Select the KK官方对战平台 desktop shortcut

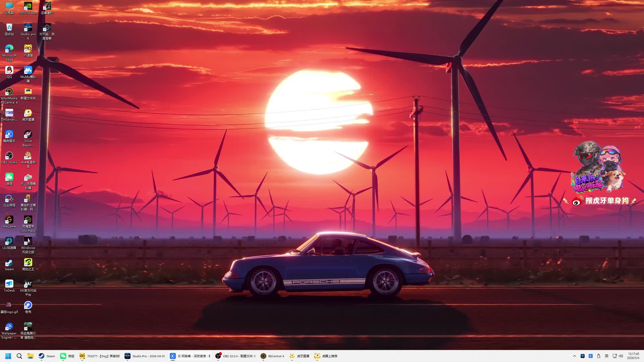(x=28, y=289)
